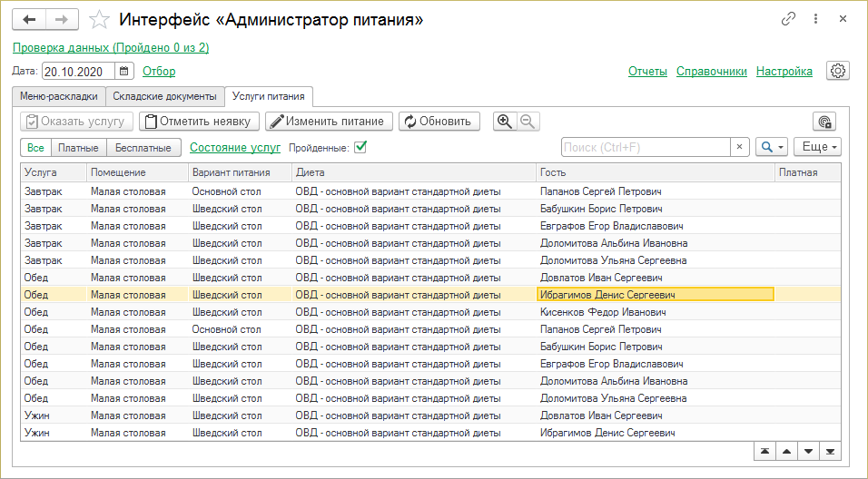
Task: Clear the search field with the X
Action: (x=740, y=147)
